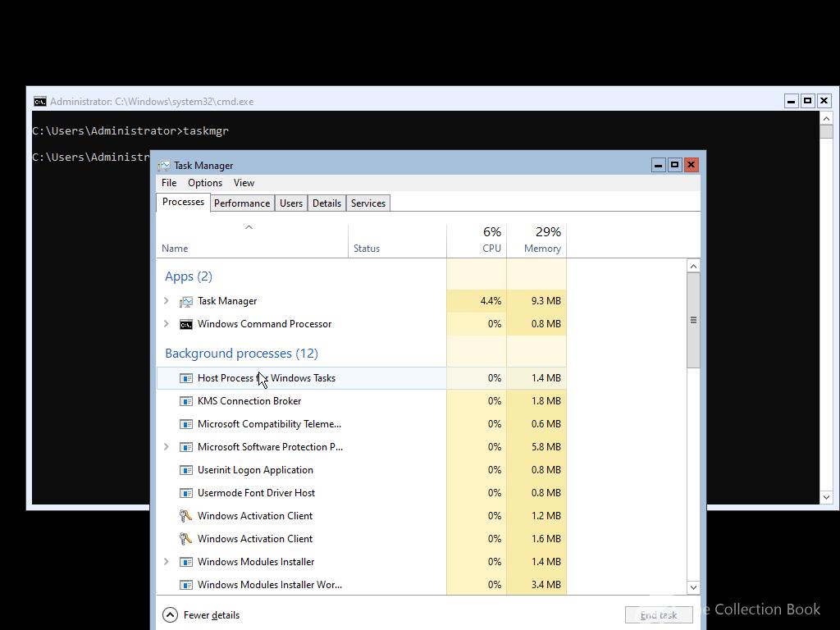Maximize the Task Manager window
This screenshot has height=630, width=840.
(675, 165)
